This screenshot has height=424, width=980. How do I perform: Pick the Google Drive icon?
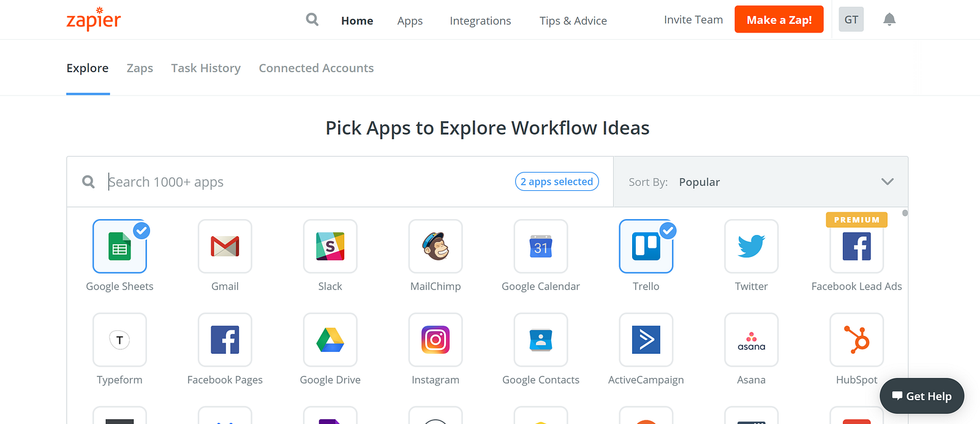click(330, 340)
